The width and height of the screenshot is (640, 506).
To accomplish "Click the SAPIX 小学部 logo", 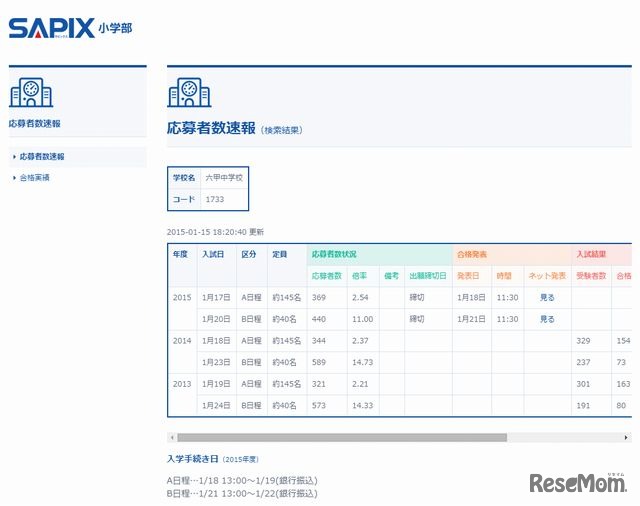I will [x=70, y=28].
